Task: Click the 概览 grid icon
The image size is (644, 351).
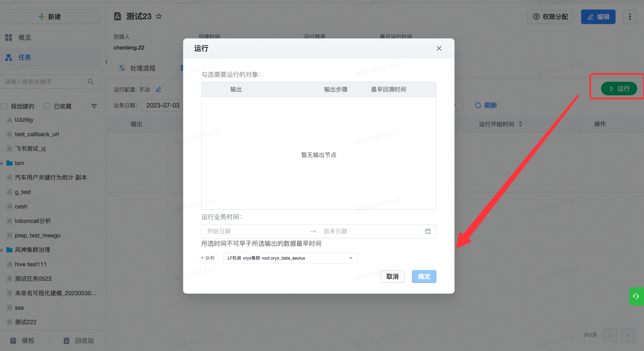Action: (x=9, y=37)
